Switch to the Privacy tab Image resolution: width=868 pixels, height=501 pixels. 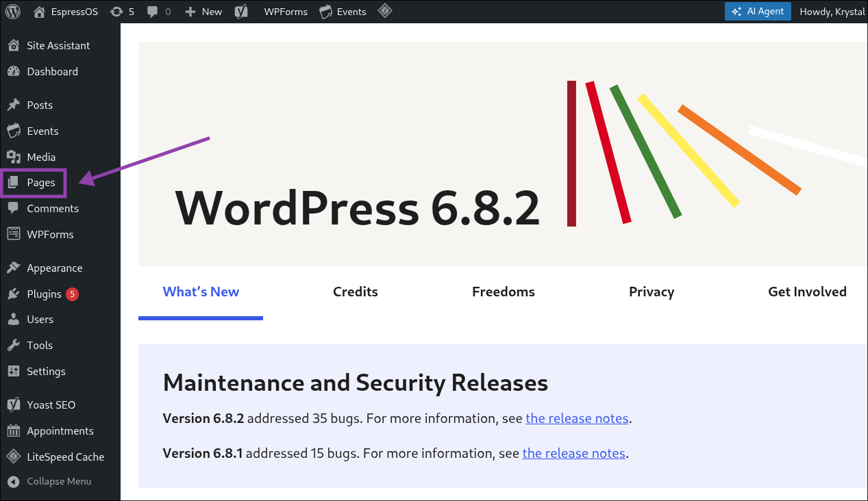[x=652, y=292]
